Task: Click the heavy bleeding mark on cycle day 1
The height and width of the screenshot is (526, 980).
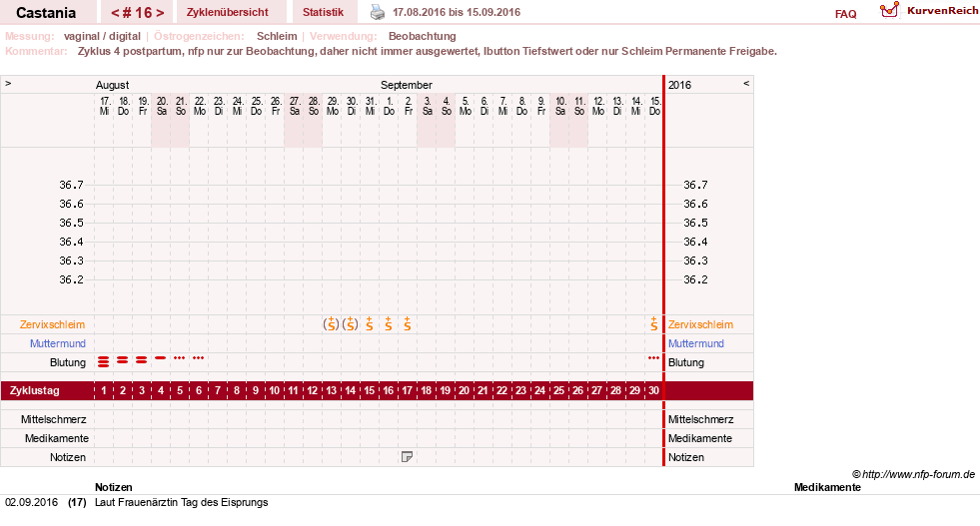Action: (x=104, y=361)
